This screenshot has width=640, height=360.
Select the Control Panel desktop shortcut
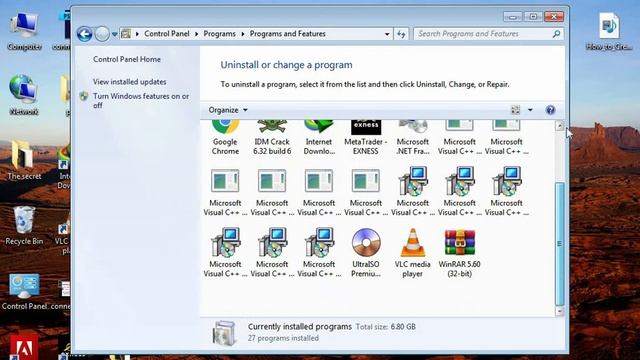point(24,291)
